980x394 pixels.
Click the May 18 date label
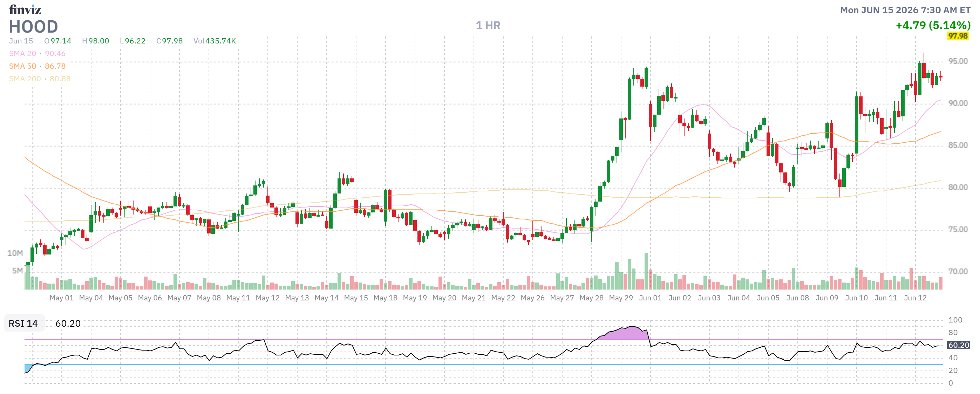click(386, 298)
